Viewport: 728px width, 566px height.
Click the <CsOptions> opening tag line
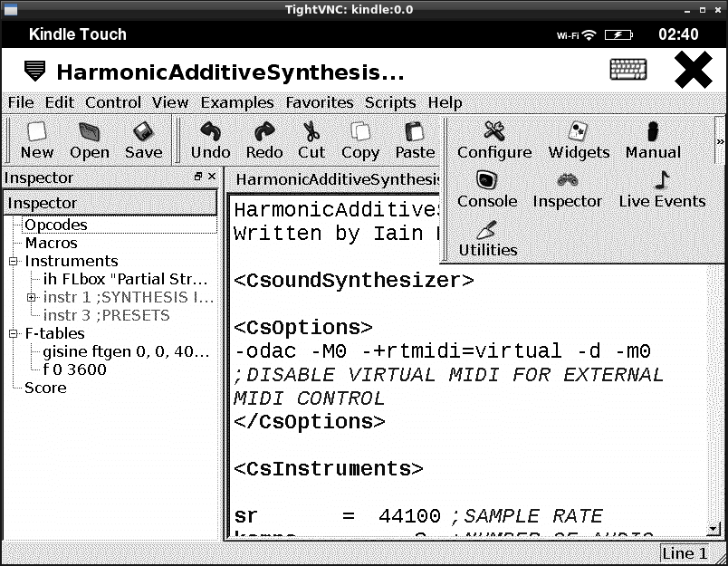point(303,328)
